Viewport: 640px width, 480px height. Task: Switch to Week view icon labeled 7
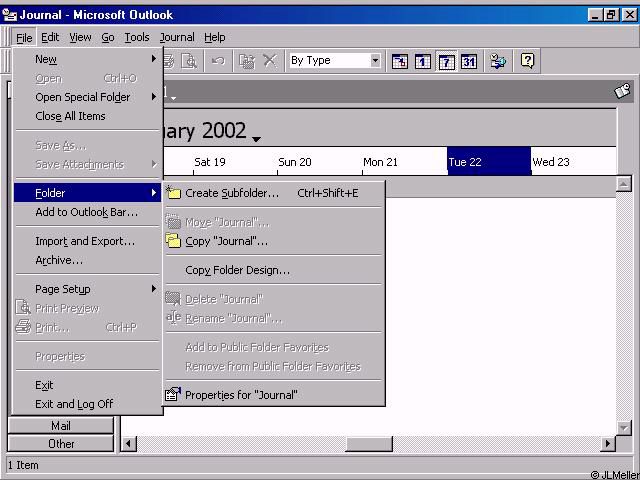click(446, 61)
